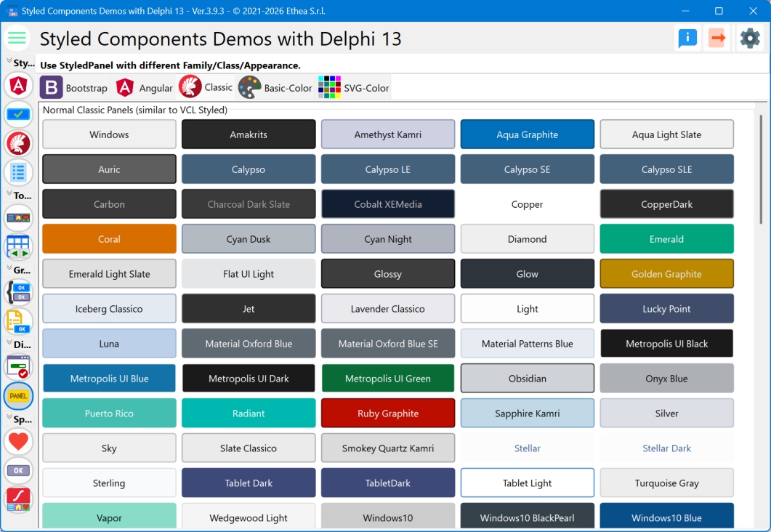Click 'Normal Classic Panels' group caption
Image resolution: width=771 pixels, height=532 pixels.
point(134,110)
